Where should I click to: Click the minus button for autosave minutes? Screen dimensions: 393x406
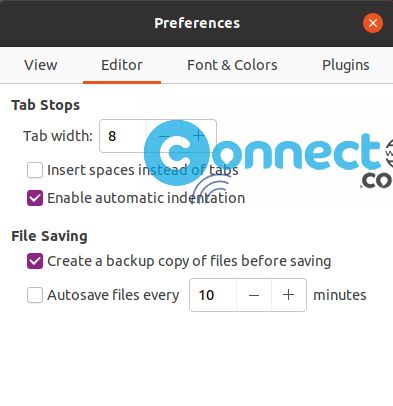[x=254, y=295]
